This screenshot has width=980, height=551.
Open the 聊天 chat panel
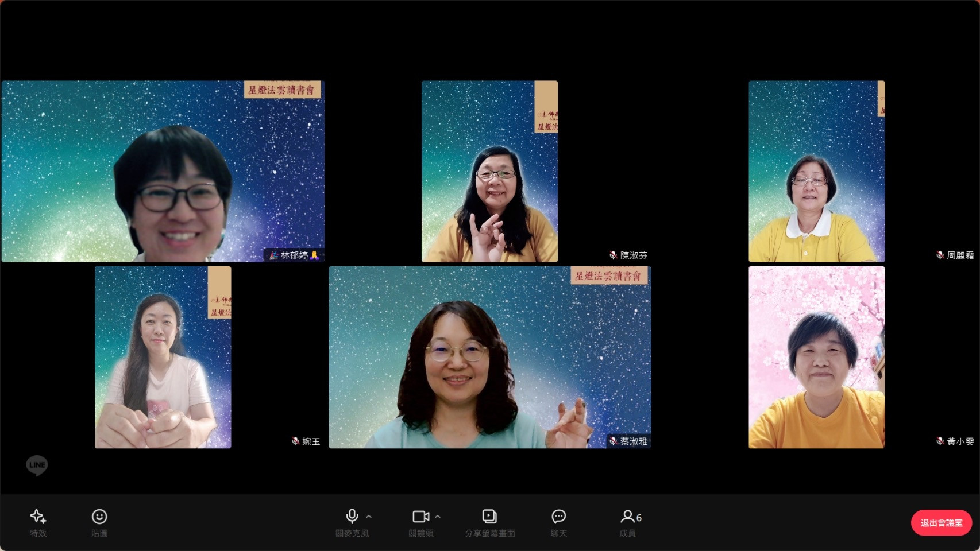tap(558, 517)
